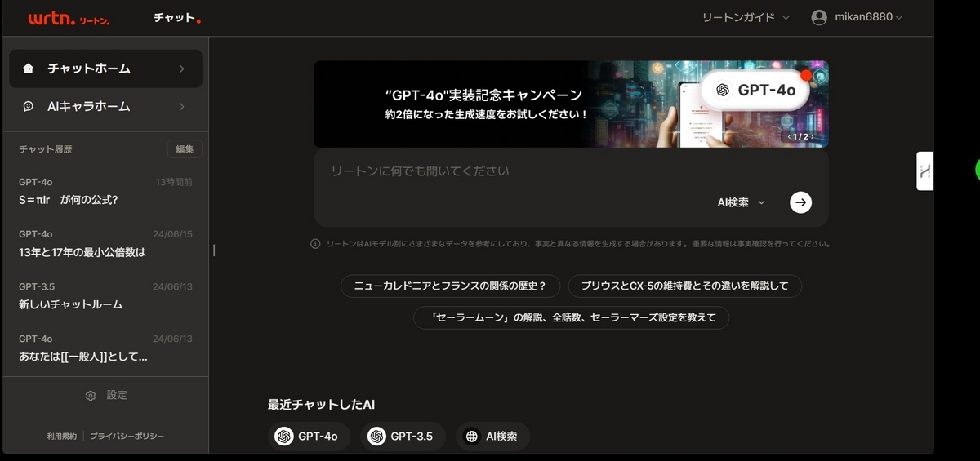
Task: Click the OpenAI icon on GPT-4o chip
Action: 284,437
